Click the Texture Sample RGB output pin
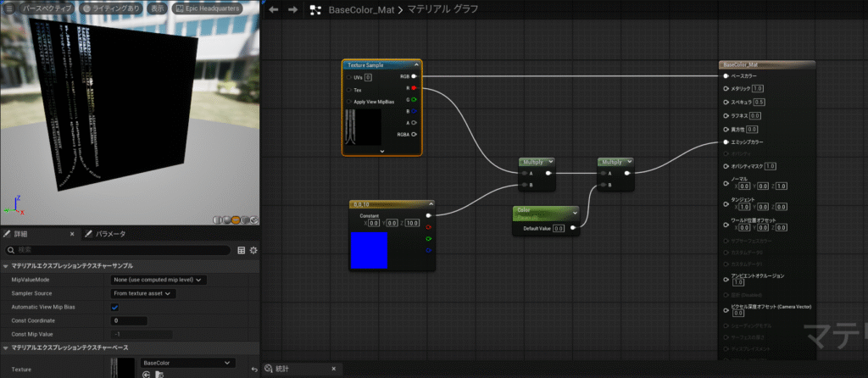 click(x=414, y=76)
